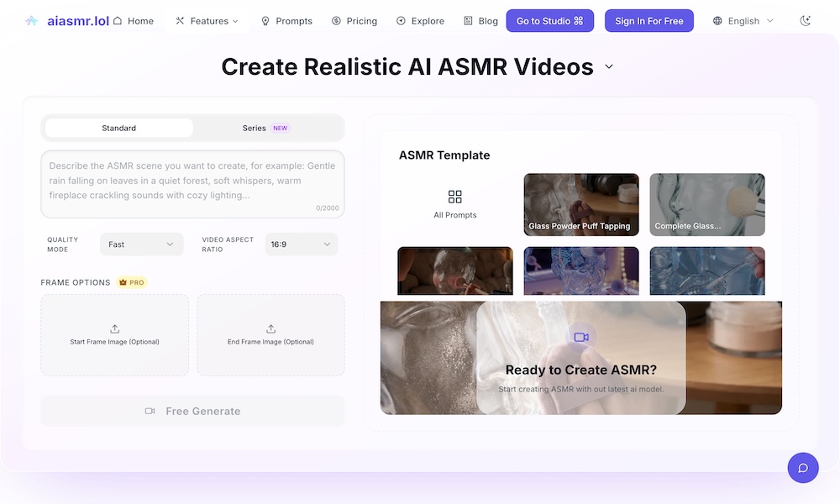This screenshot has width=840, height=504.
Task: Open the Glass Powder Puff Tapping template
Action: pos(580,204)
